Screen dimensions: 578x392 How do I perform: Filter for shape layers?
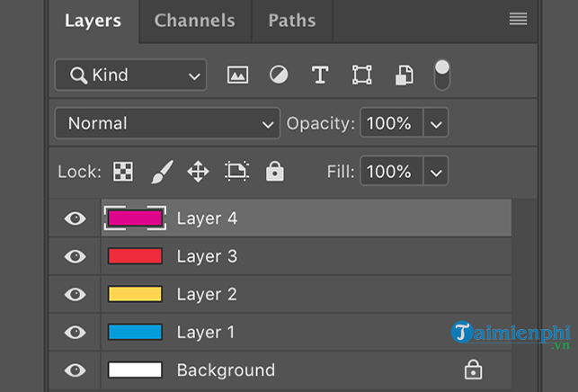pyautogui.click(x=361, y=75)
